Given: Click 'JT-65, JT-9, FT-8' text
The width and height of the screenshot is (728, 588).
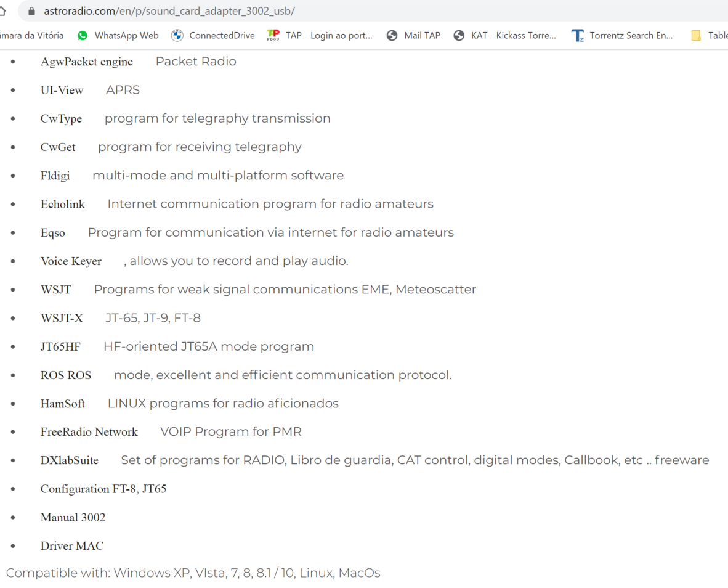Looking at the screenshot, I should point(153,318).
